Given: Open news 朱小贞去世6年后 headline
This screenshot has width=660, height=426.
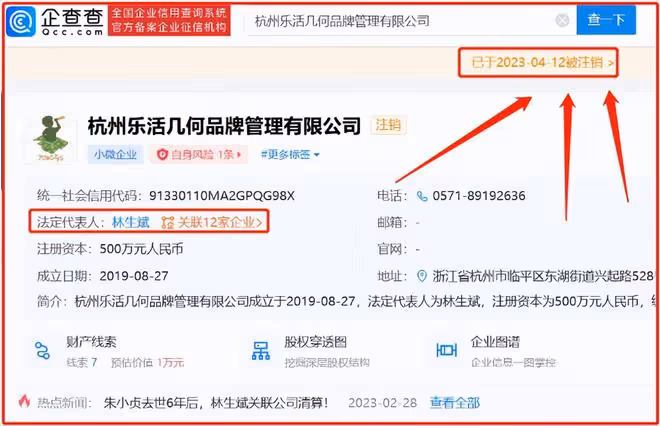Looking at the screenshot, I should click(216, 403).
